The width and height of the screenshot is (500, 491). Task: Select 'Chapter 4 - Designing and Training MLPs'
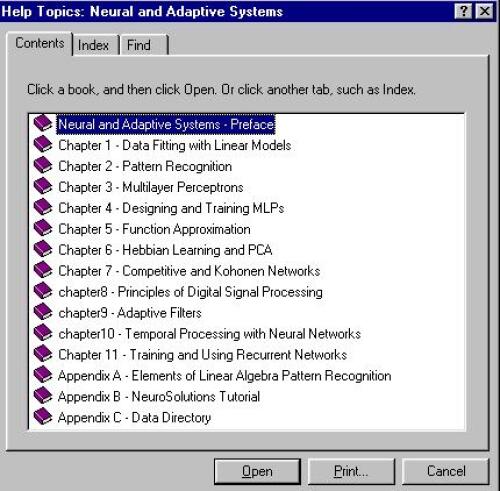171,208
